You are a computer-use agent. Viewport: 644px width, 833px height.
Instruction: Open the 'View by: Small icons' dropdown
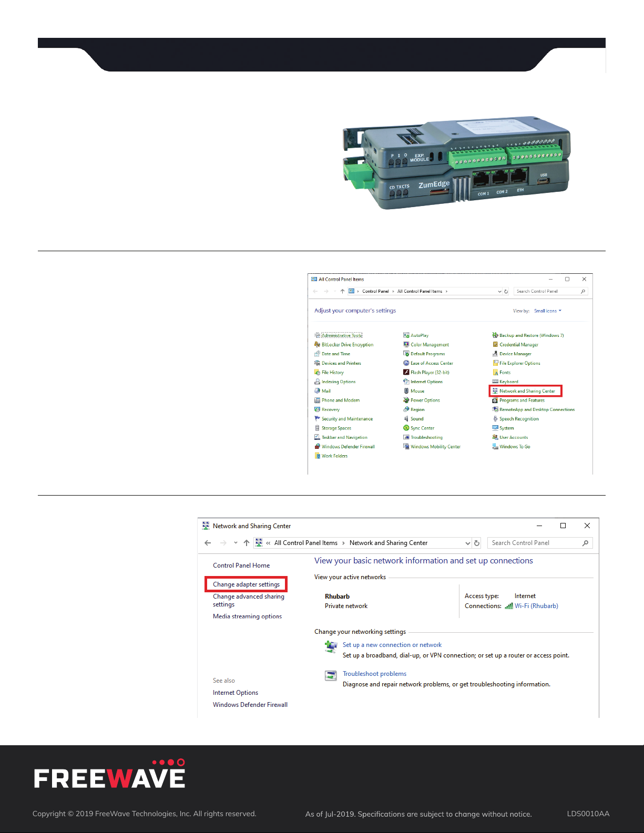click(x=548, y=311)
